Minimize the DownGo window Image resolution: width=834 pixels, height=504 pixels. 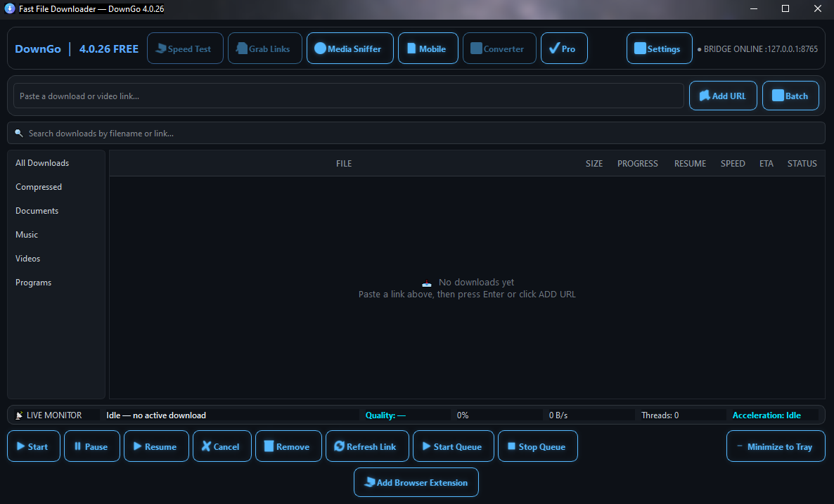click(754, 8)
